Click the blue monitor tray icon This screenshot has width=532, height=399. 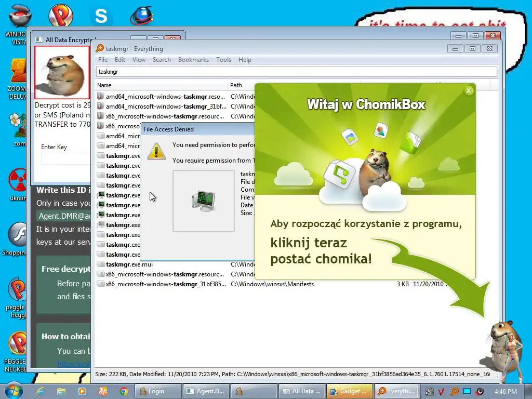(467, 392)
